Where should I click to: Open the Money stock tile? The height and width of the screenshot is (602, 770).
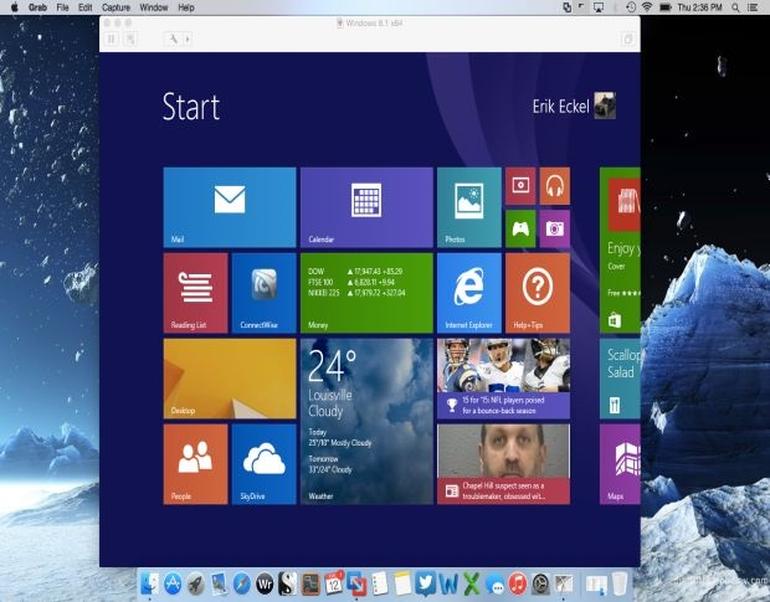[366, 293]
